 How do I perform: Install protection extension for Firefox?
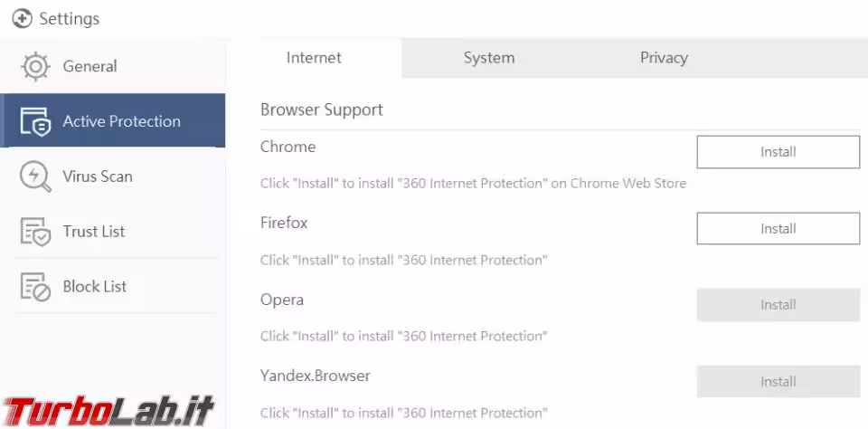[x=778, y=229]
